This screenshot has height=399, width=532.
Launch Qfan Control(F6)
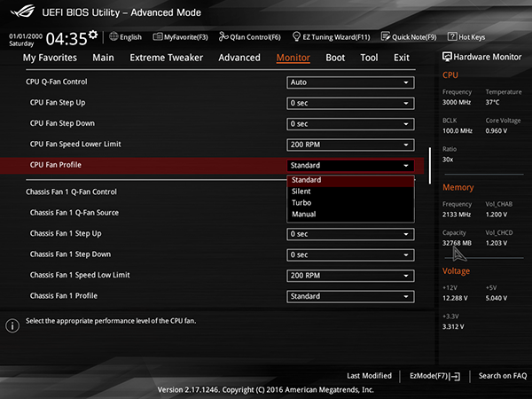pos(250,36)
